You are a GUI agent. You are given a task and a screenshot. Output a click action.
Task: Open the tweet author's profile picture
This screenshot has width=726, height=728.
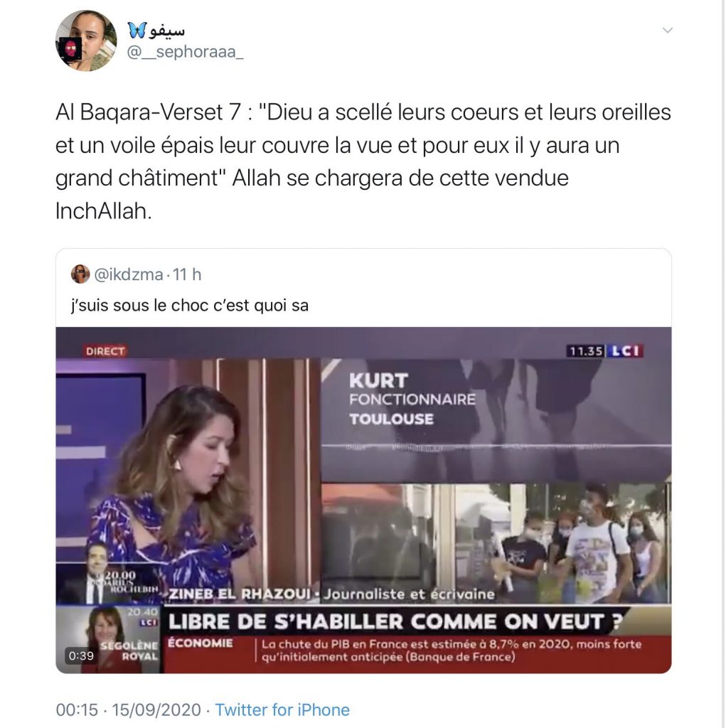tap(86, 41)
